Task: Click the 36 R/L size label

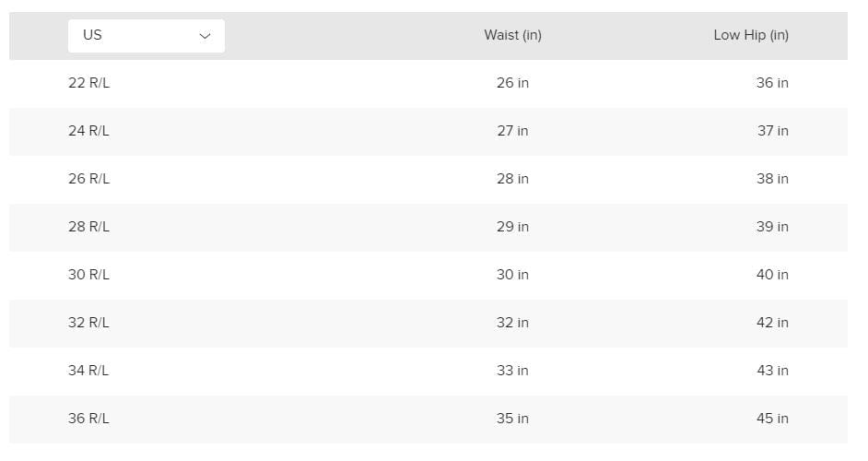Action: [x=88, y=419]
